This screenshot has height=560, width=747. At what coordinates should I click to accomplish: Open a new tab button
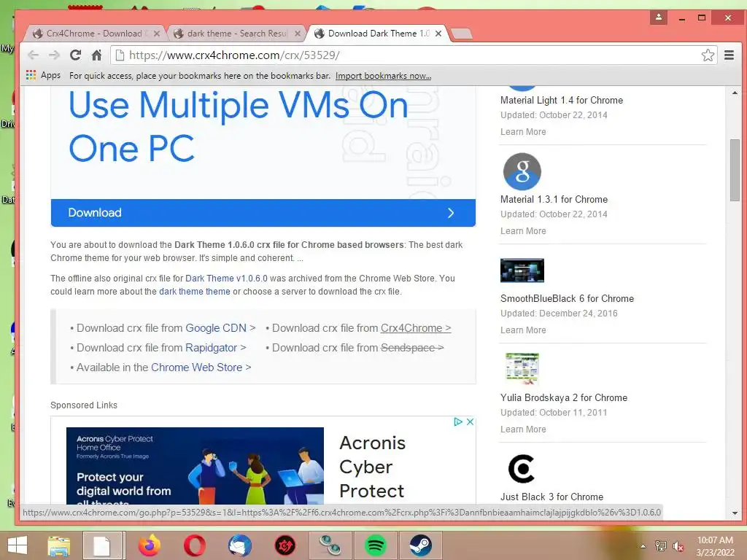pos(461,34)
